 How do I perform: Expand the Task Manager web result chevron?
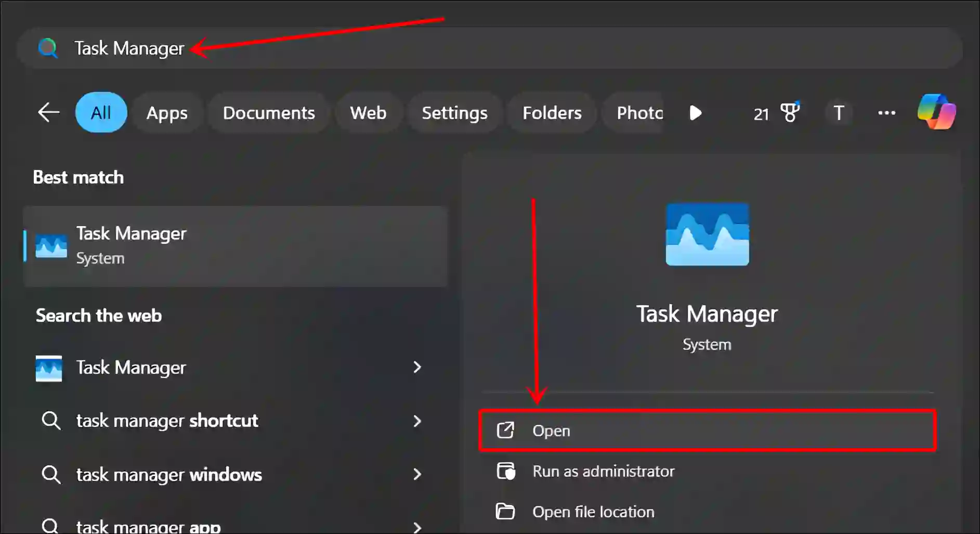pyautogui.click(x=417, y=367)
